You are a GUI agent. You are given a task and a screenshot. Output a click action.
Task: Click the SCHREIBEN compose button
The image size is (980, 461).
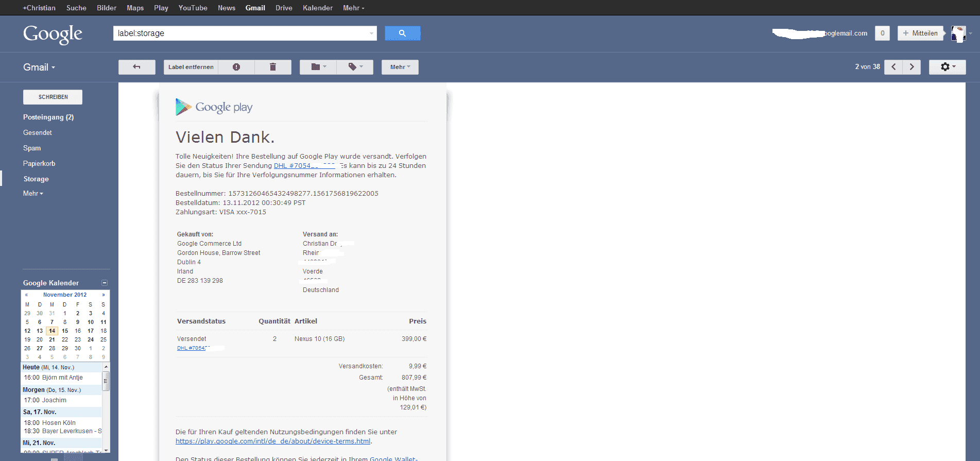click(x=53, y=97)
